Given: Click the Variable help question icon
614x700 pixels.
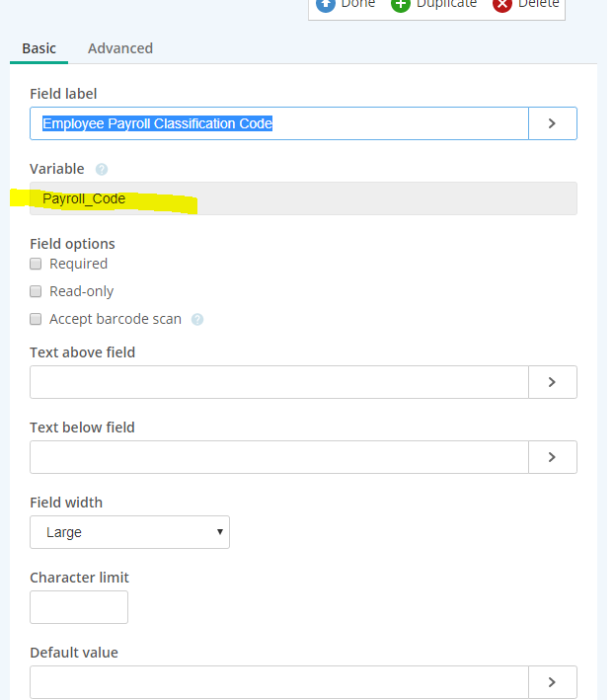Looking at the screenshot, I should 102,170.
